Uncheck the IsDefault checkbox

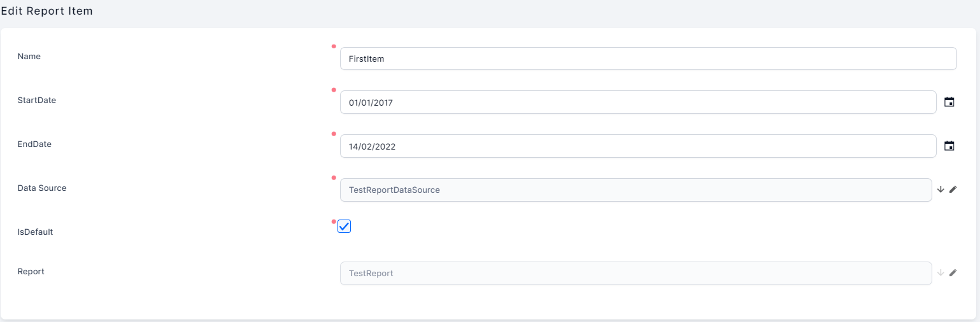[x=344, y=227]
